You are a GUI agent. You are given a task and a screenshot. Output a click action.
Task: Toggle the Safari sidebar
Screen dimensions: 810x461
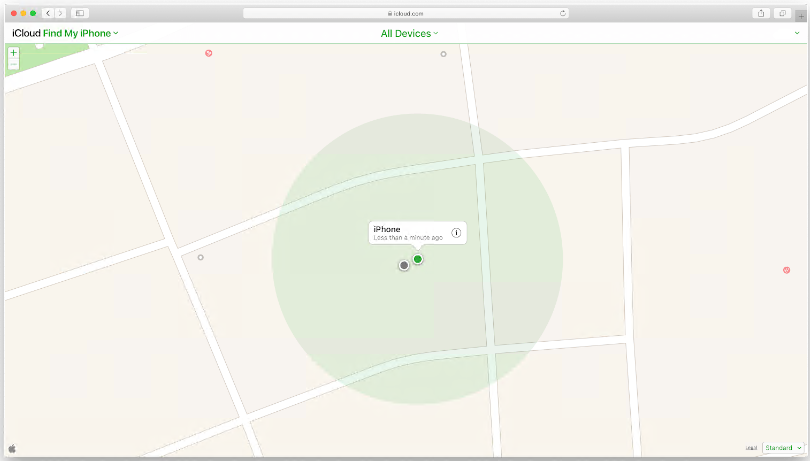pyautogui.click(x=80, y=13)
